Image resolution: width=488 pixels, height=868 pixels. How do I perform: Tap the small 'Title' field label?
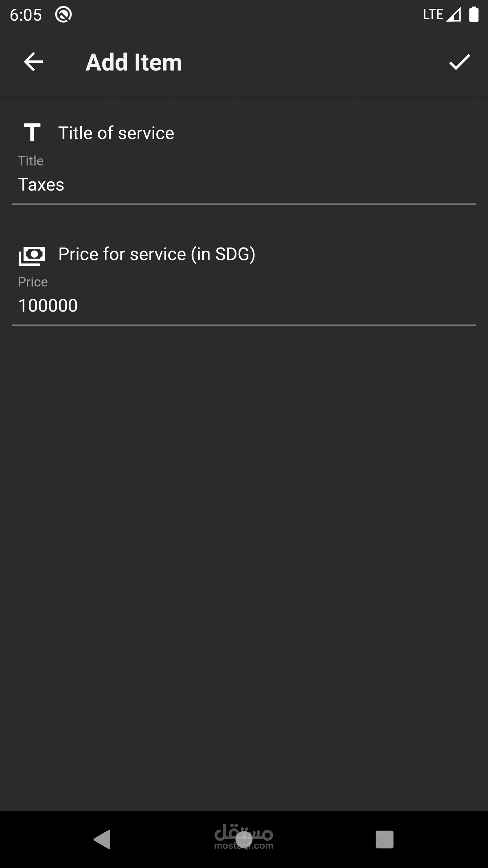click(30, 161)
